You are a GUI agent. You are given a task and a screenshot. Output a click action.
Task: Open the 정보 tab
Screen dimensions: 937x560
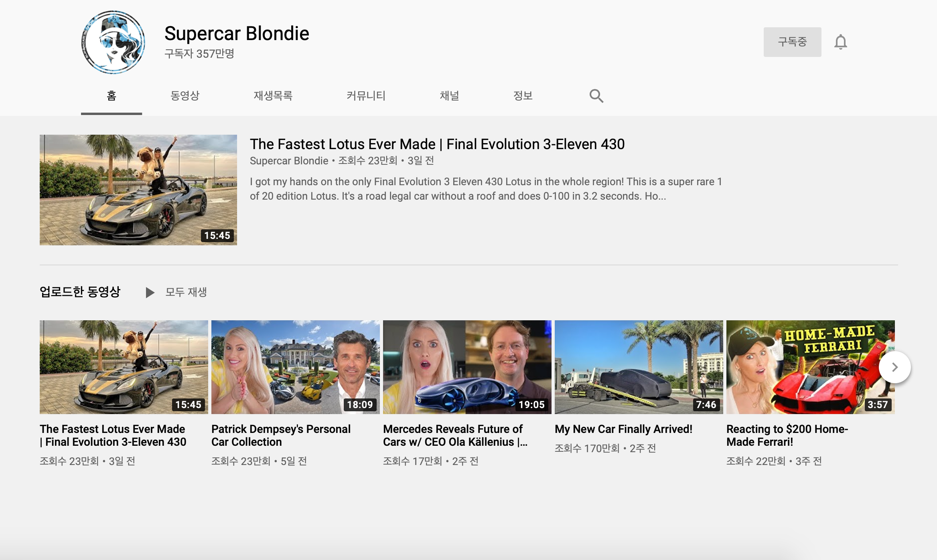[523, 96]
